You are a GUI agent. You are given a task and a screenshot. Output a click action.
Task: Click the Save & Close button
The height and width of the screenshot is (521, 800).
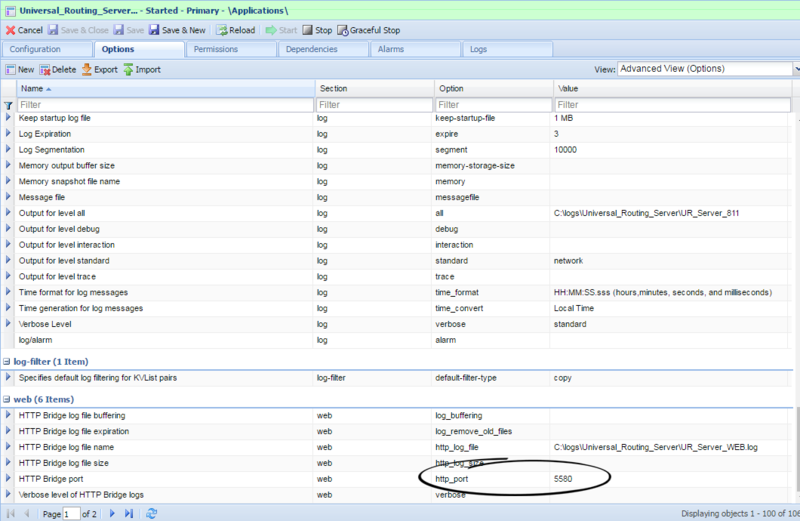(78, 30)
